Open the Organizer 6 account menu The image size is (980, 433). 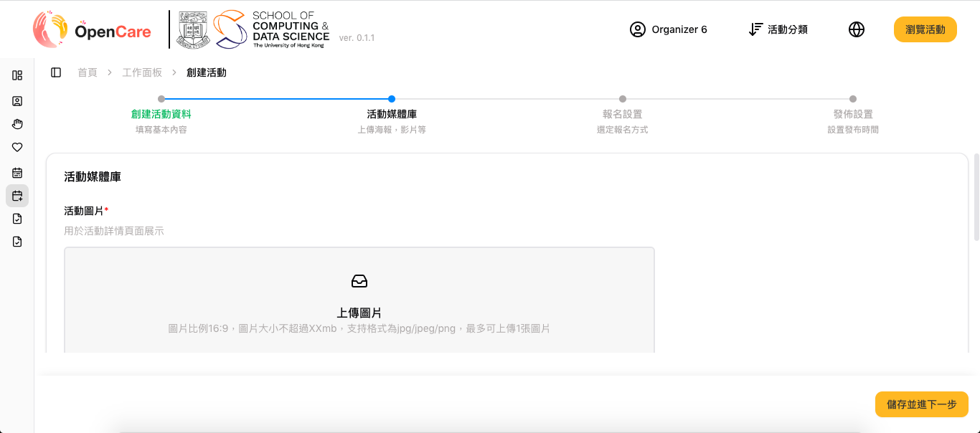pos(668,29)
